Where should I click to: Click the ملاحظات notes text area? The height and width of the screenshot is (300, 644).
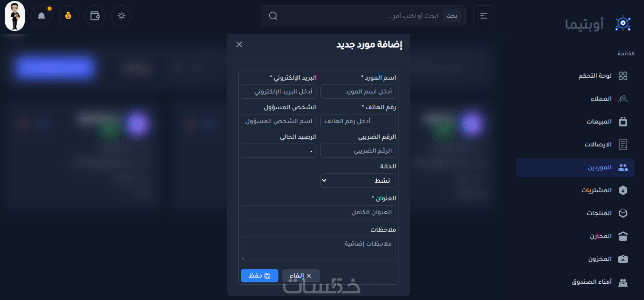(318, 248)
